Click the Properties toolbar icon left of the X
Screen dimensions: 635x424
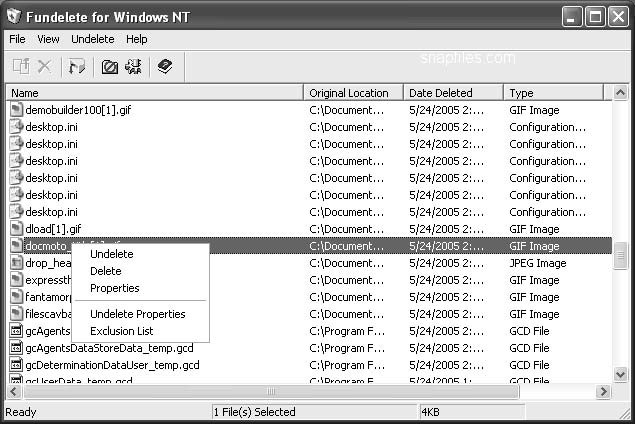pos(21,67)
